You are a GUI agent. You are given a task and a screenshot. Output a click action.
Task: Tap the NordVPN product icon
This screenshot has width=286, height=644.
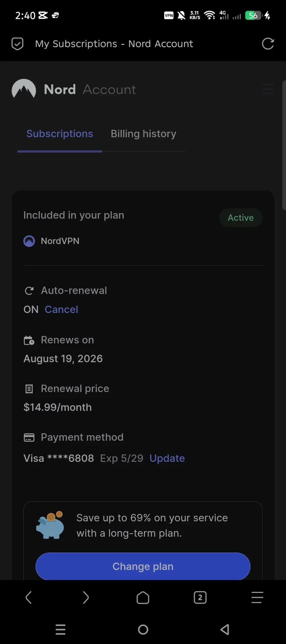pyautogui.click(x=29, y=241)
